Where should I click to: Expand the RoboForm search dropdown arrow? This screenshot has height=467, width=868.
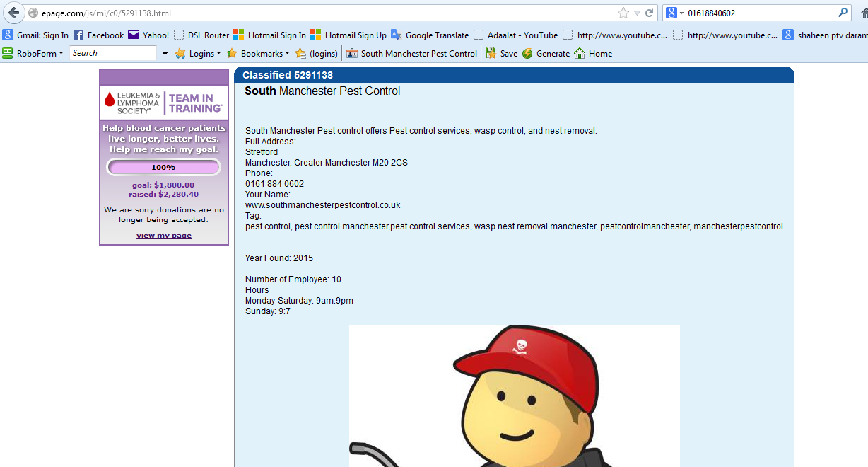165,54
